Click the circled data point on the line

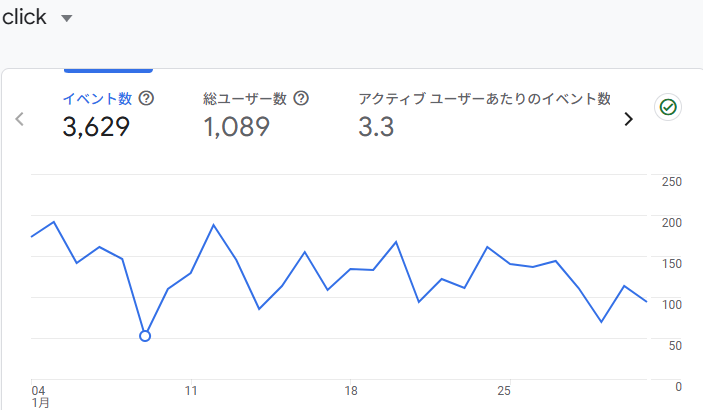(x=145, y=336)
